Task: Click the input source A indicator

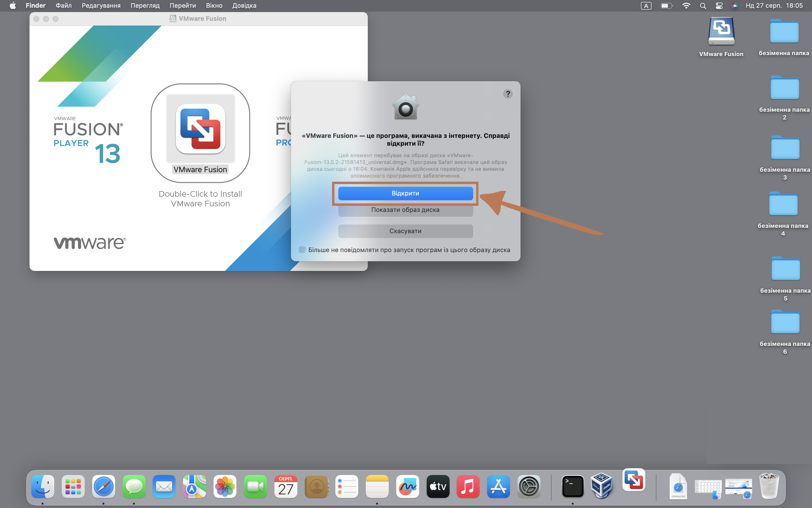Action: [646, 6]
